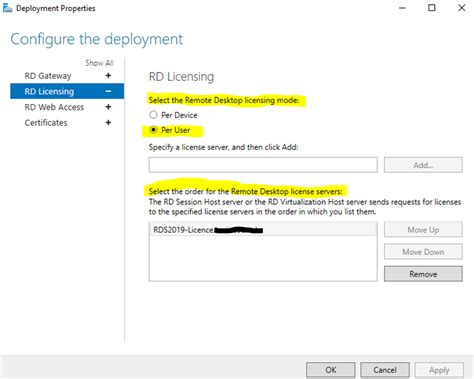Image resolution: width=474 pixels, height=379 pixels.
Task: Open the RD Web Access settings page
Action: coord(54,107)
